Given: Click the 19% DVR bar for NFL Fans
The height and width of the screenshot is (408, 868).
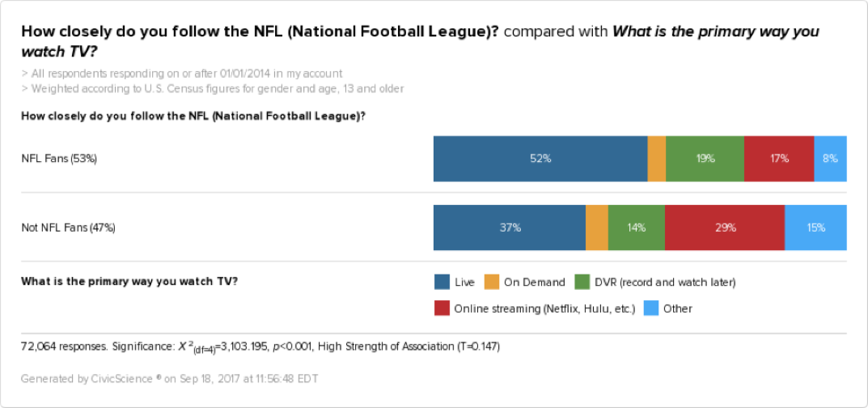Looking at the screenshot, I should [705, 159].
